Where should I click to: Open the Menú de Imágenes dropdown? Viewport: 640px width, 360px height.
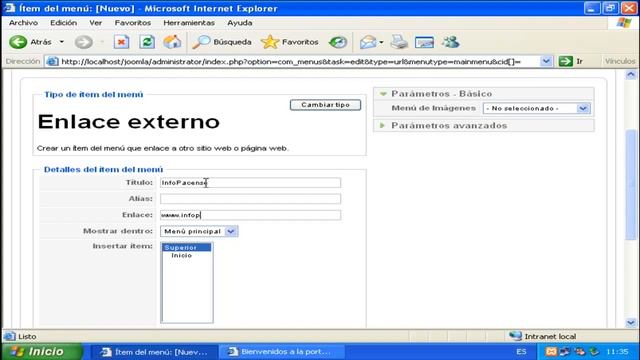[536, 108]
